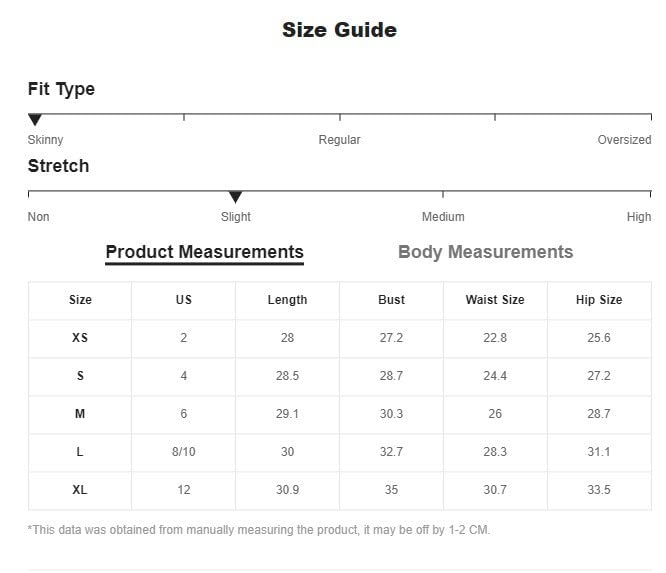The width and height of the screenshot is (666, 573).
Task: Click the M size row cell
Action: click(80, 414)
